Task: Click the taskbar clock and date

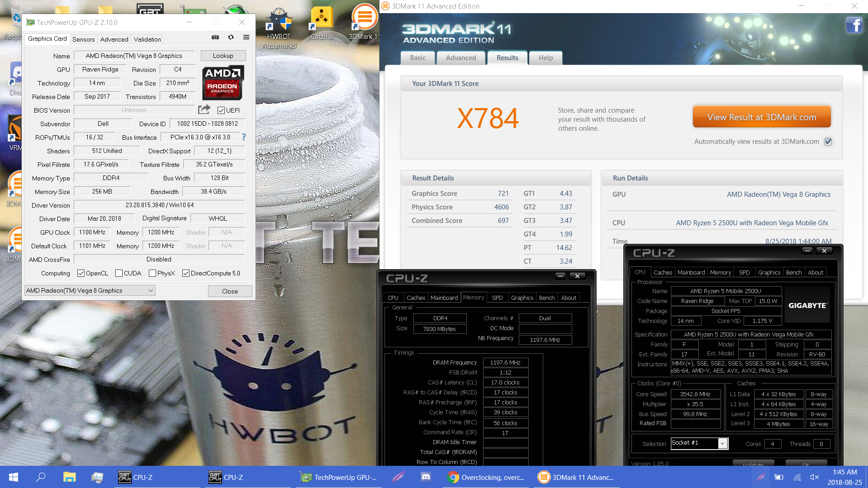Action: [845, 477]
